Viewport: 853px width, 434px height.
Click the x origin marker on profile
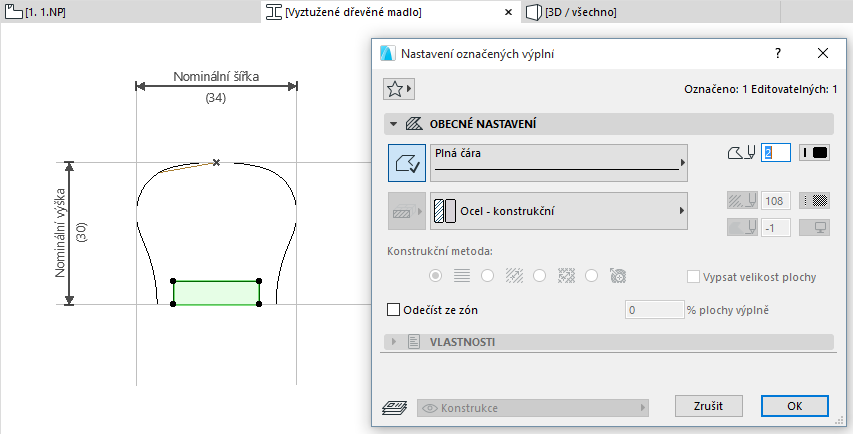(217, 162)
